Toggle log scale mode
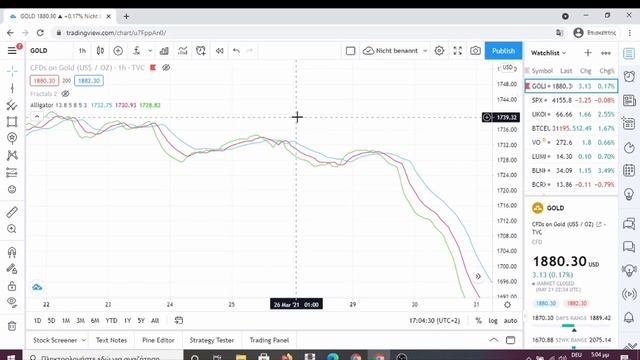640x360 pixels. click(493, 321)
